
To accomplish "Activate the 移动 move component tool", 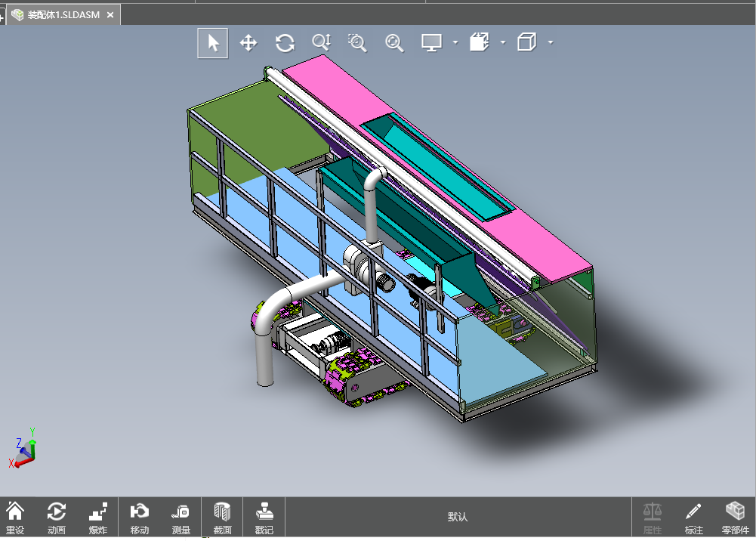I will (x=139, y=518).
